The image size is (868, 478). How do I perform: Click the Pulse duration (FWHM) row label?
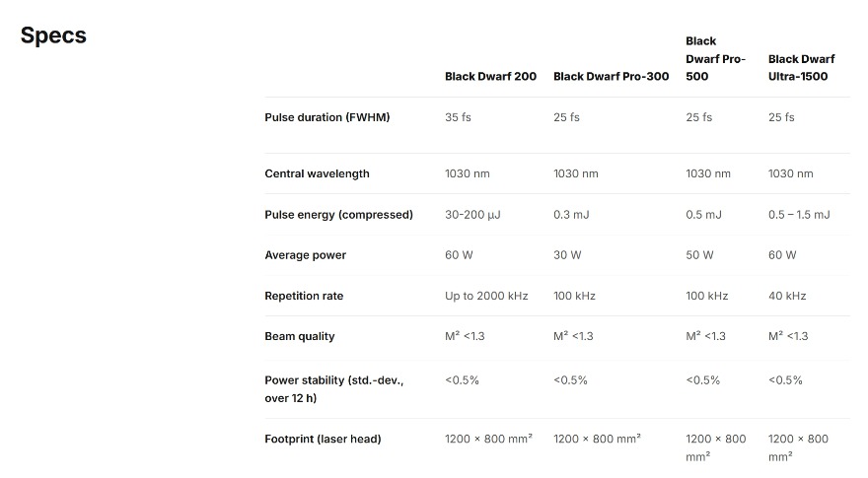[326, 117]
